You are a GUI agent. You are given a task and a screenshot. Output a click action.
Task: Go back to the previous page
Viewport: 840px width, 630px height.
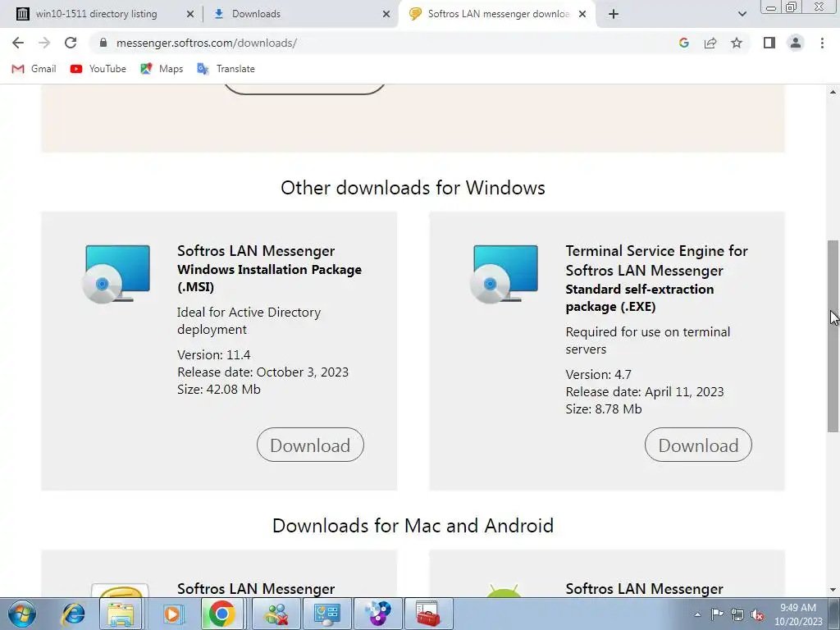pyautogui.click(x=18, y=43)
